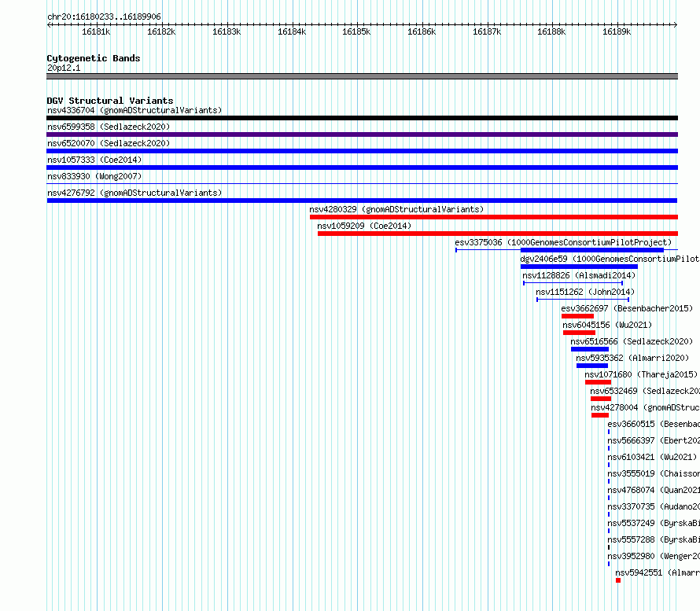Select the purple nsv6599358 variant bar

362,134
